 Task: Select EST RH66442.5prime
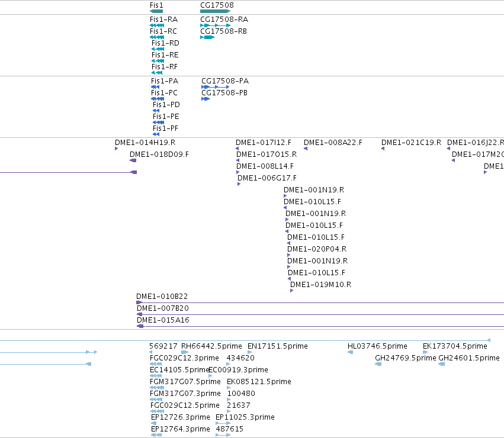[x=211, y=346]
